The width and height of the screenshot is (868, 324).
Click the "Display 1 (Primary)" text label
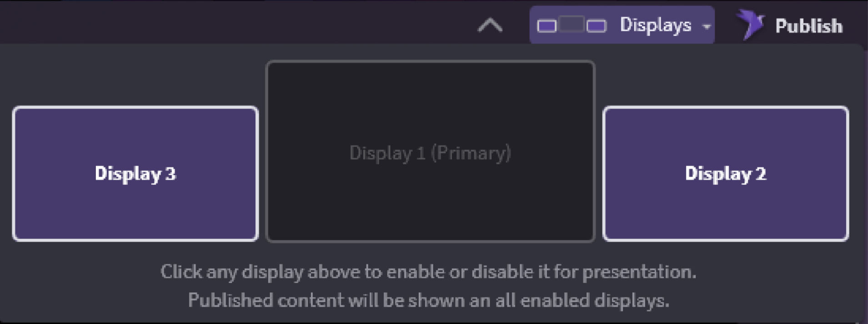click(430, 153)
